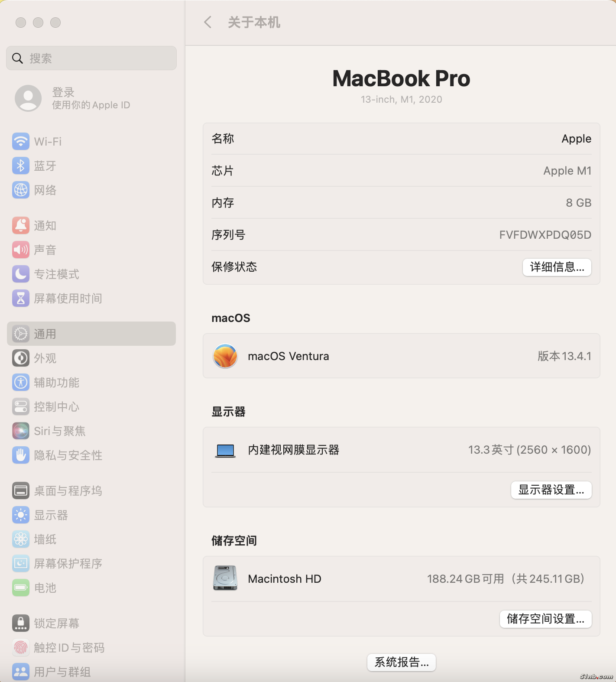Click the name value "Apple"
616x682 pixels.
tap(576, 139)
